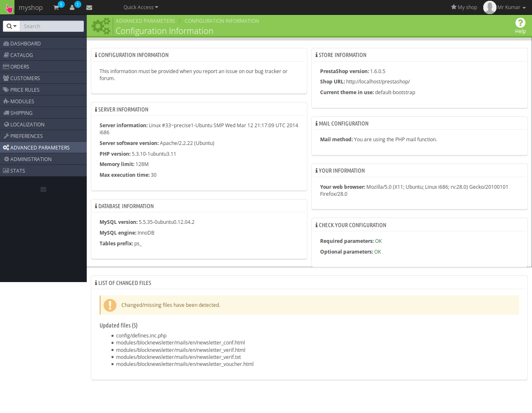Image resolution: width=532 pixels, height=413 pixels.
Task: Collapse the sidebar using the hamburger icon
Action: pos(43,189)
